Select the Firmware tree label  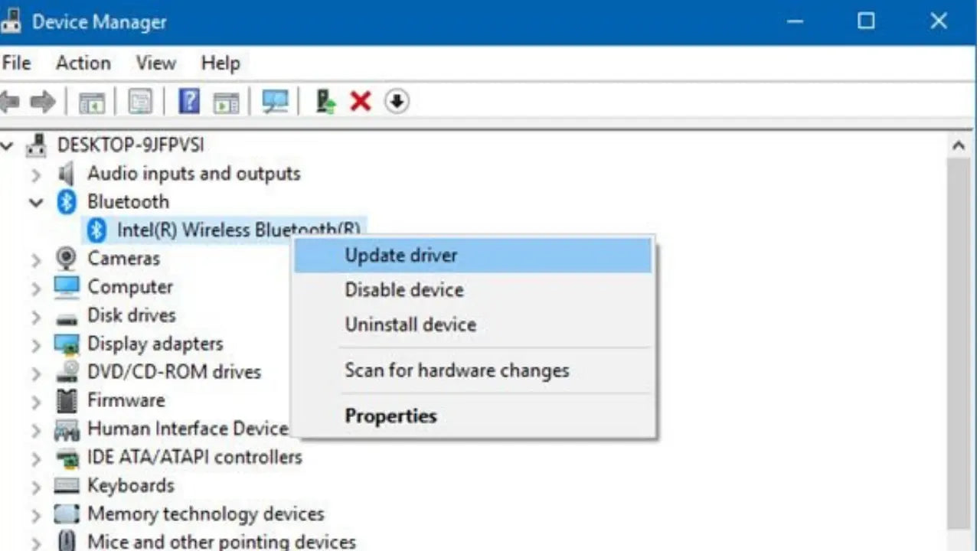126,400
